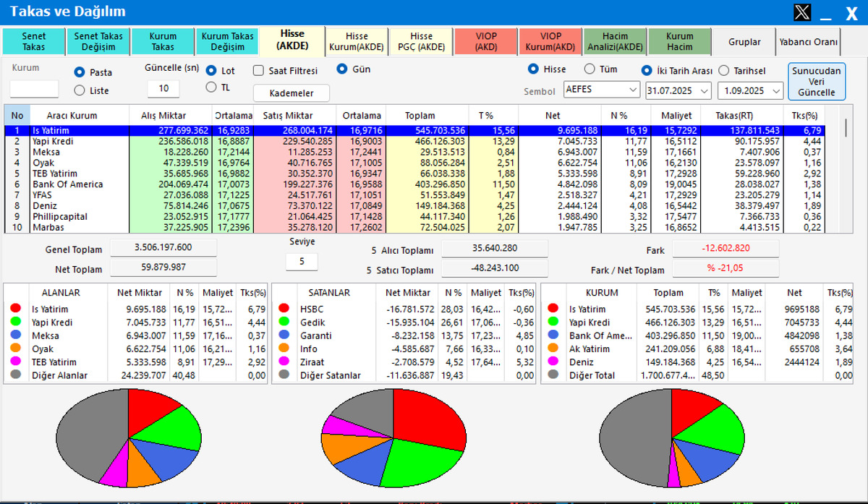Image resolution: width=868 pixels, height=504 pixels.
Task: Switch to the Kurum Takas tab
Action: point(163,42)
